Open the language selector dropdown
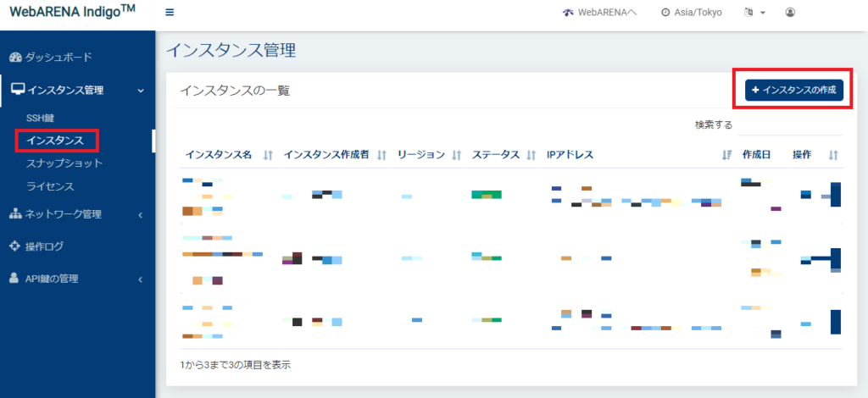The width and height of the screenshot is (868, 398). [x=754, y=12]
